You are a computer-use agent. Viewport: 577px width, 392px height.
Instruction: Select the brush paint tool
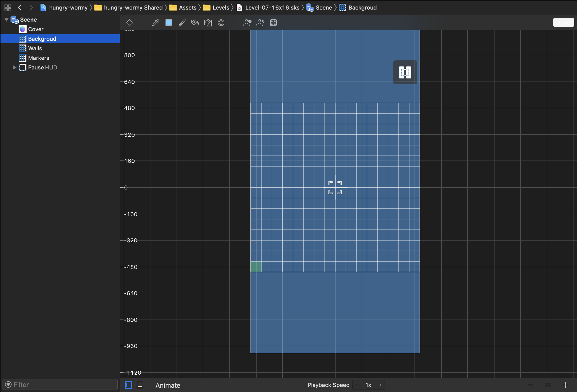(182, 23)
